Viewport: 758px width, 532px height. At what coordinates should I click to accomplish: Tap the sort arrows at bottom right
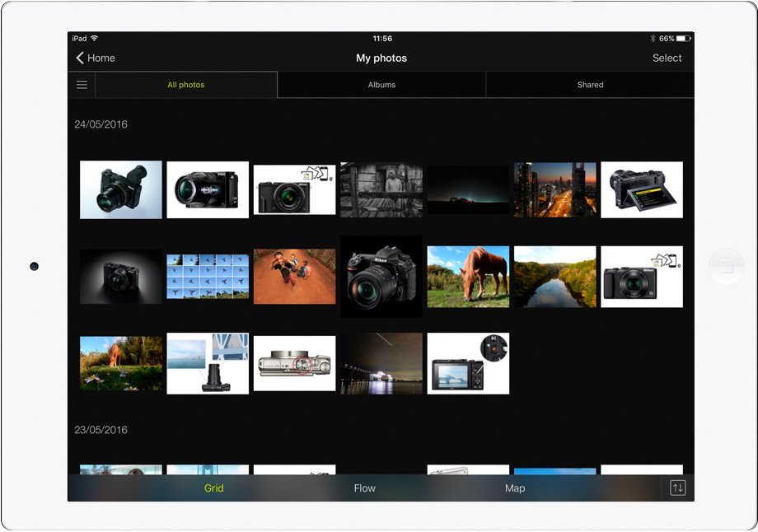tap(677, 488)
